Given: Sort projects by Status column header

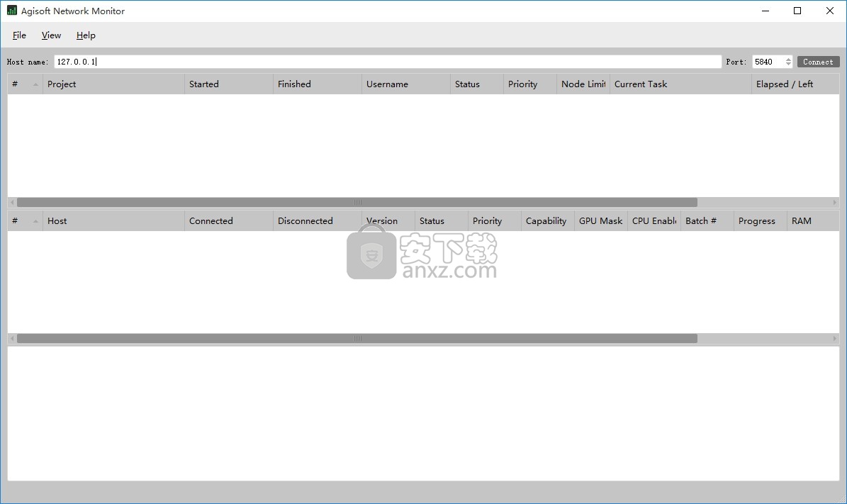Looking at the screenshot, I should (477, 84).
